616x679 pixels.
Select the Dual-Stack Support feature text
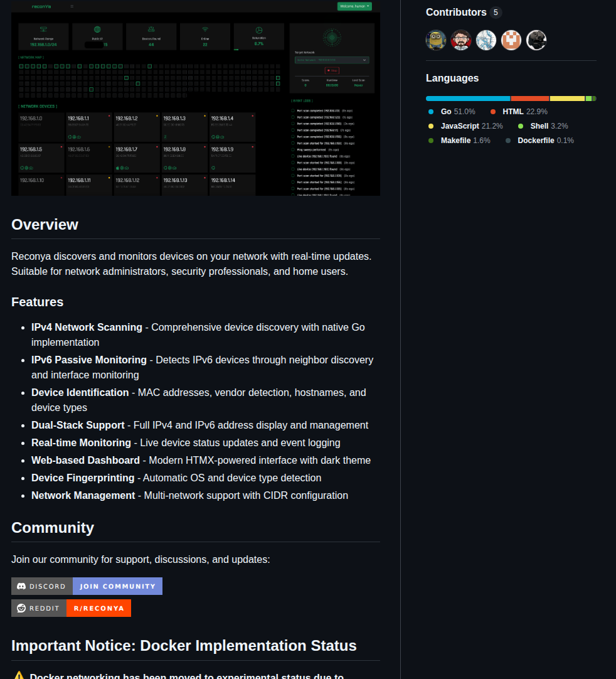pyautogui.click(x=199, y=425)
